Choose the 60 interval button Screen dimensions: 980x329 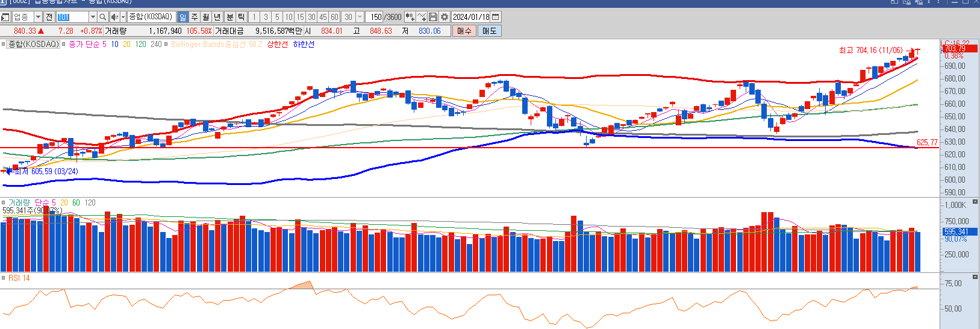pos(334,17)
